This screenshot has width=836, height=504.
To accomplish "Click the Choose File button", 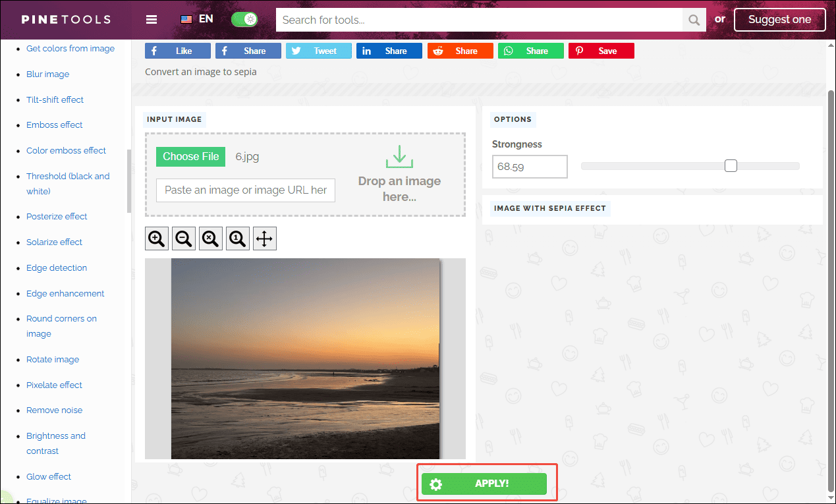I will (190, 156).
